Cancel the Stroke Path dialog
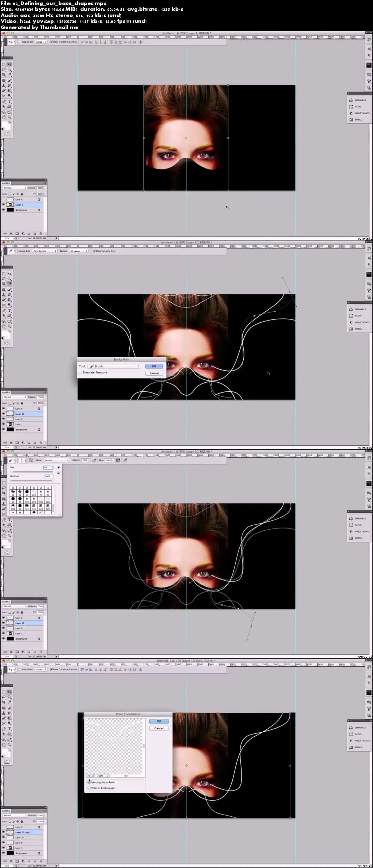Viewport: 373px width, 868px height. click(154, 373)
